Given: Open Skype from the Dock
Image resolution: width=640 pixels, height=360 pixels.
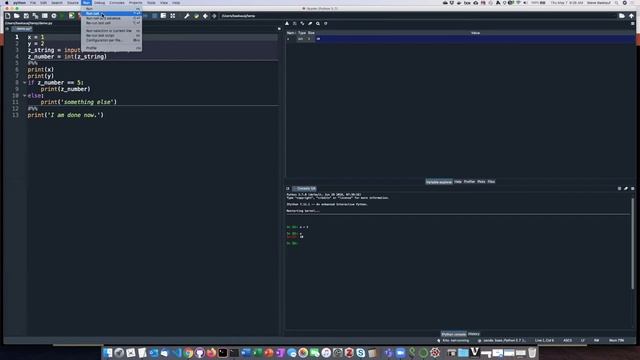Looking at the screenshot, I should [360, 353].
